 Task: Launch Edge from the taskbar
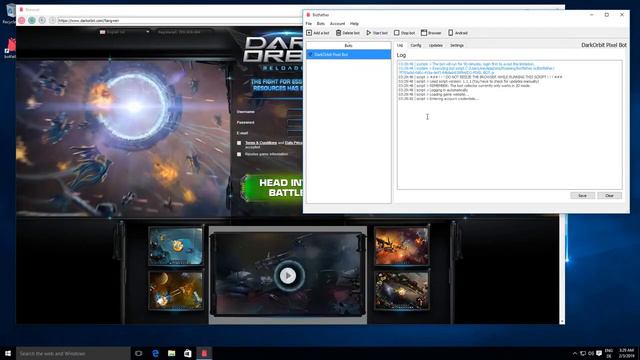[155, 353]
